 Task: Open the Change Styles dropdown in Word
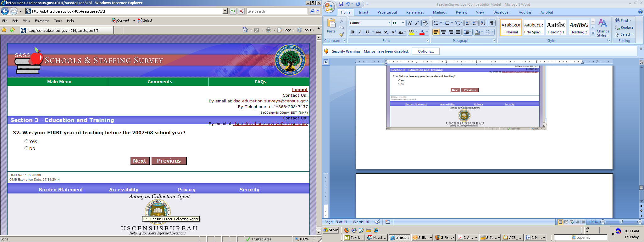coord(603,28)
